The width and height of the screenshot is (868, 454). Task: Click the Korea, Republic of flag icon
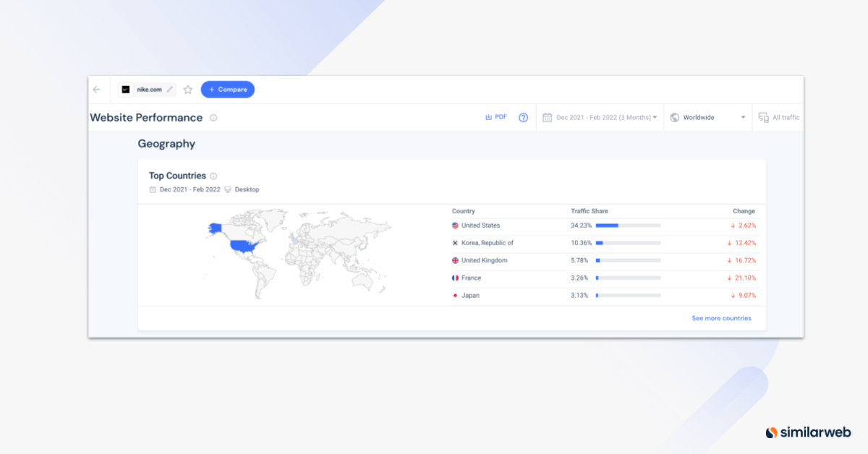pyautogui.click(x=455, y=243)
